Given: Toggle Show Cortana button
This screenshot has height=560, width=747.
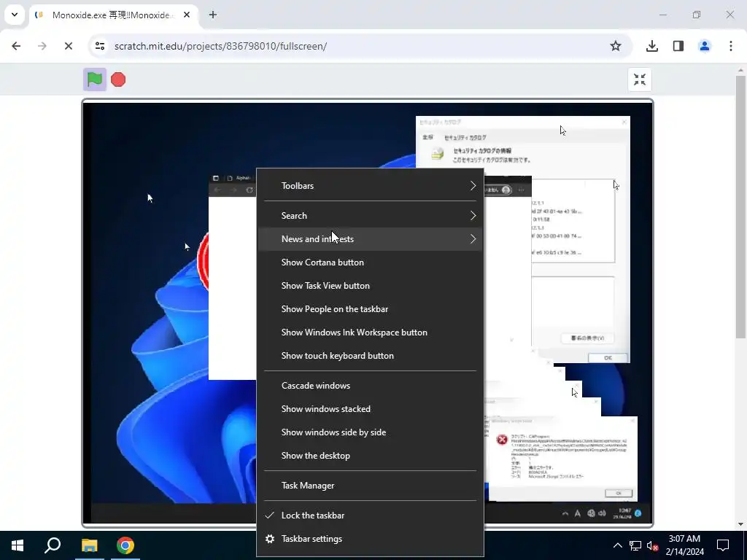Looking at the screenshot, I should [x=370, y=262].
